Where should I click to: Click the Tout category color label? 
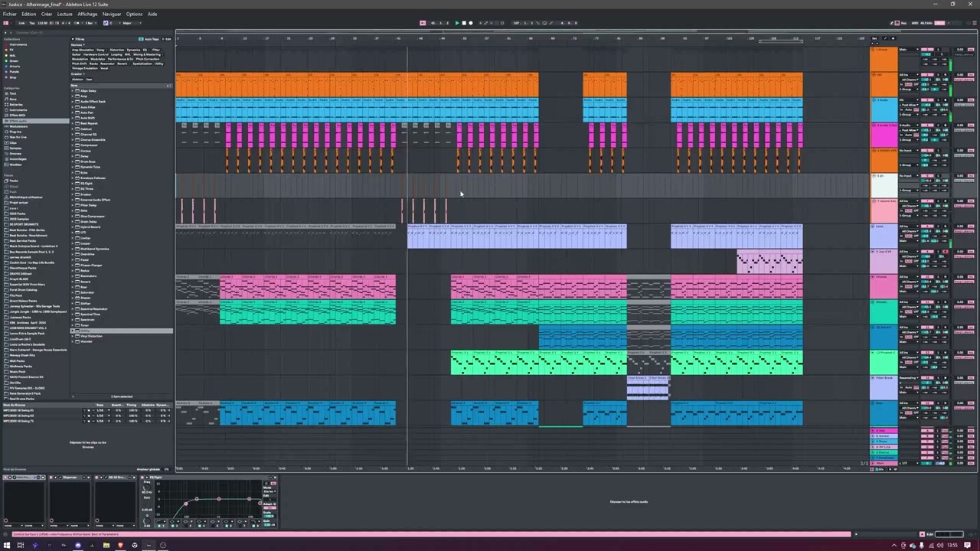click(x=13, y=93)
